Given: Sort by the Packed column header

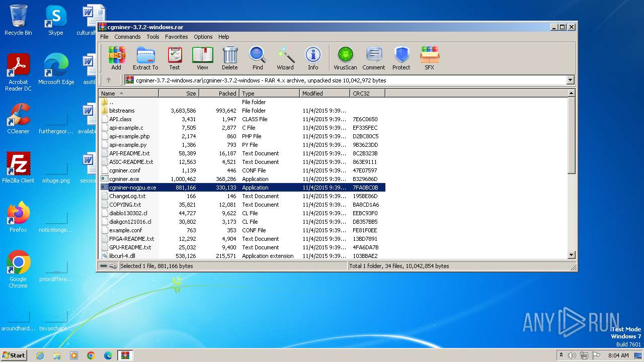Looking at the screenshot, I should coord(219,94).
